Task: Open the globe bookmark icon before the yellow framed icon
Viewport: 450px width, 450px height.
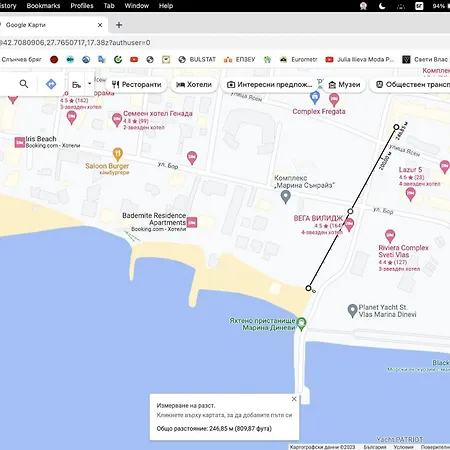Action: tap(150, 60)
